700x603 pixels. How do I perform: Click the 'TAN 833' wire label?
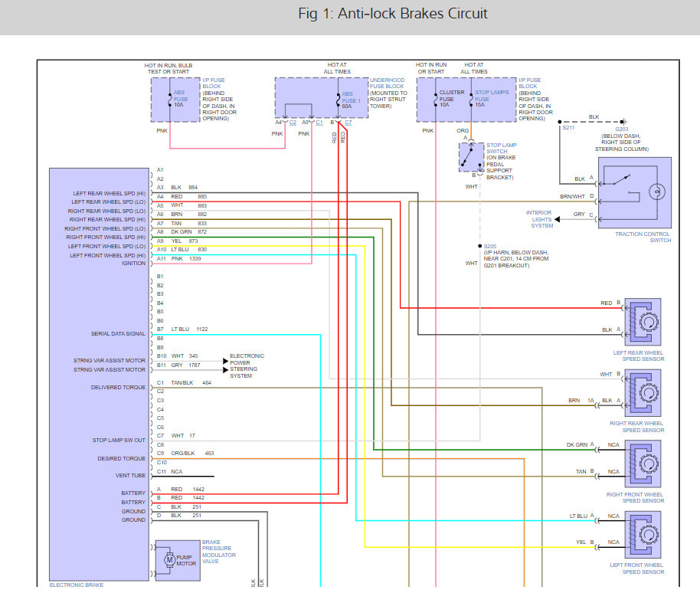(189, 223)
